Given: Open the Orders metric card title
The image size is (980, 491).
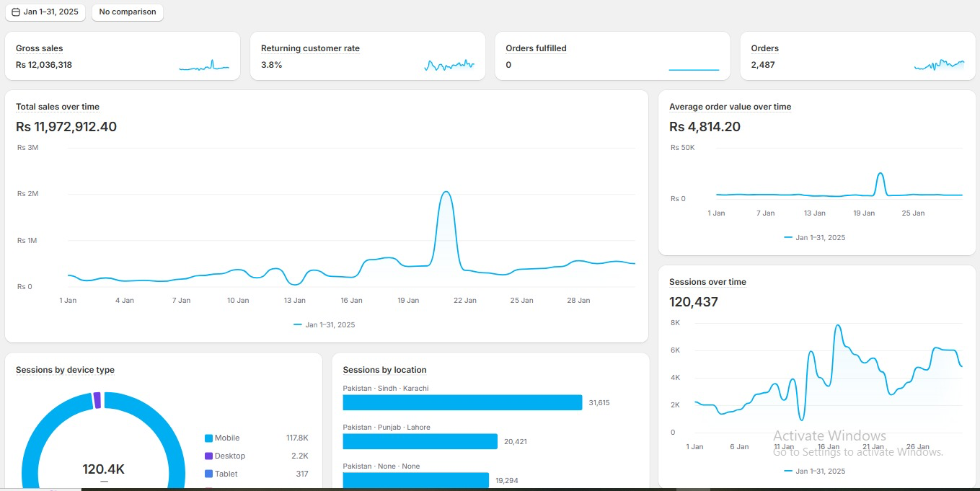Looking at the screenshot, I should tap(765, 48).
